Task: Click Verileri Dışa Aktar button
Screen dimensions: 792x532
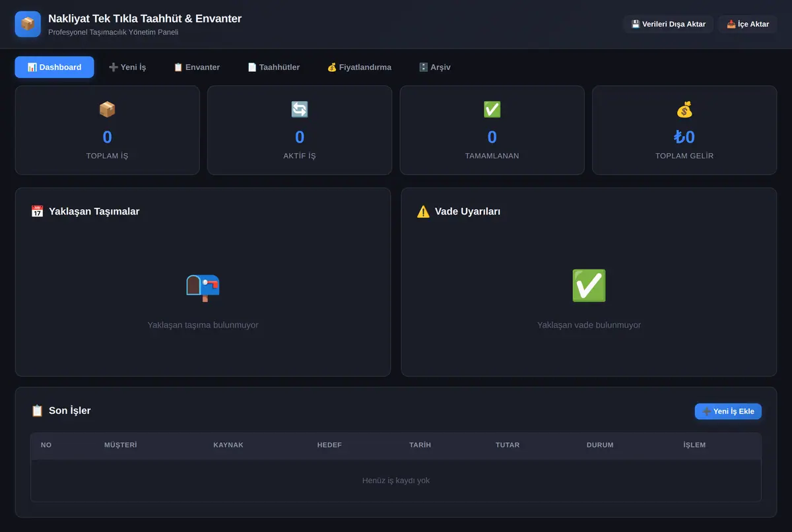Action: pyautogui.click(x=669, y=24)
